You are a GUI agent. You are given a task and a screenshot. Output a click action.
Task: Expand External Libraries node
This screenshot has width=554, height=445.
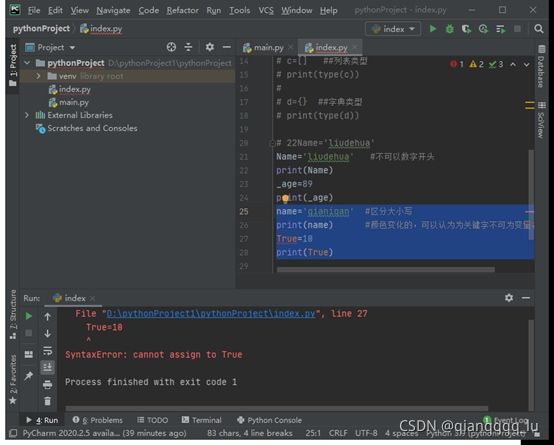(x=27, y=115)
